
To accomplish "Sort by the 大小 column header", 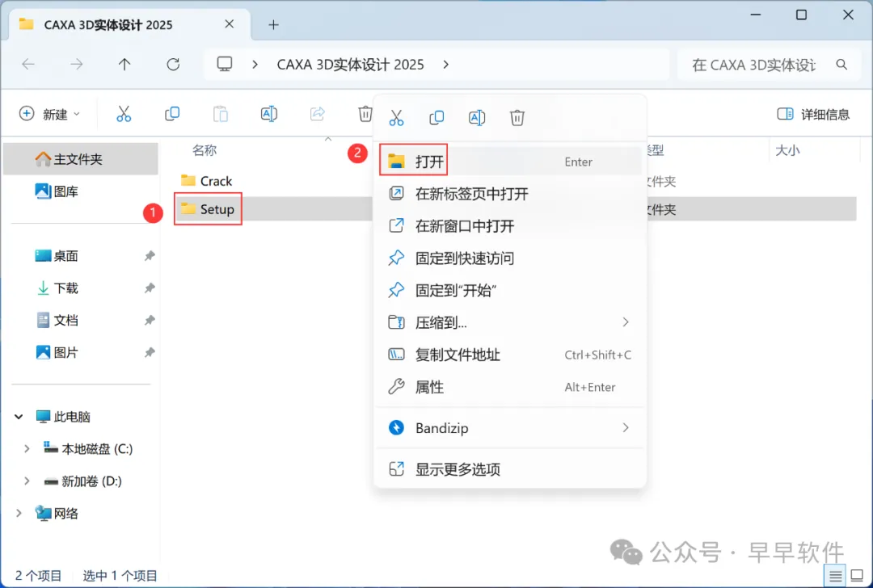I will click(x=787, y=150).
